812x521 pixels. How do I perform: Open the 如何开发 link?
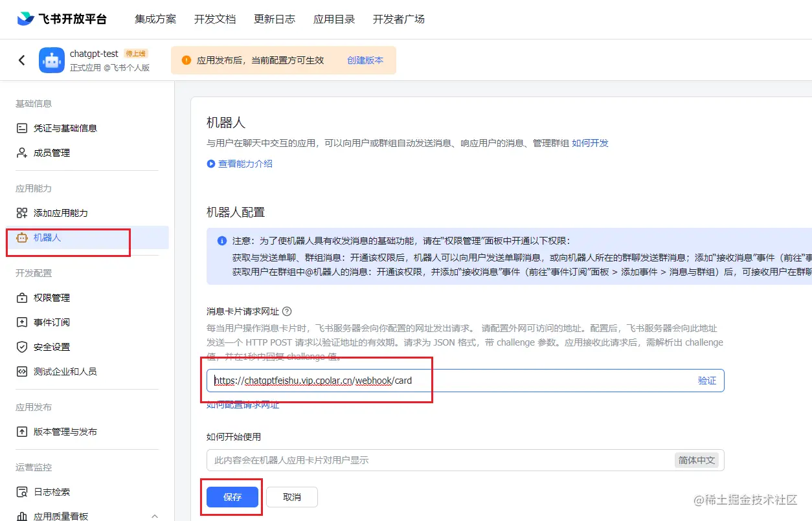click(590, 143)
